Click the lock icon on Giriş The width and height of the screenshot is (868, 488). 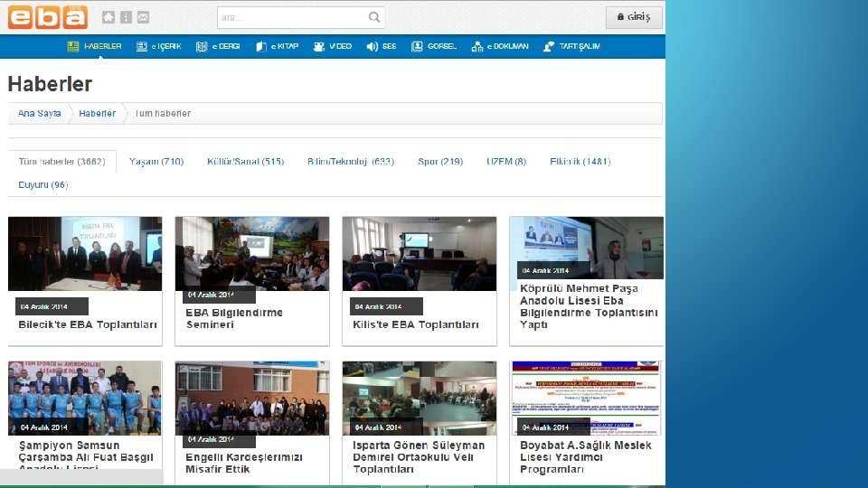620,17
